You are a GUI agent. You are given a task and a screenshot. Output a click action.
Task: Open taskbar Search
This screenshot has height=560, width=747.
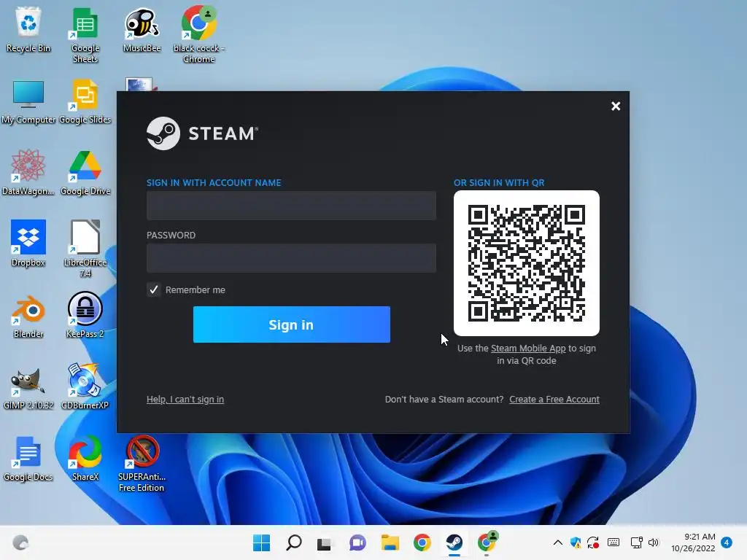coord(293,542)
